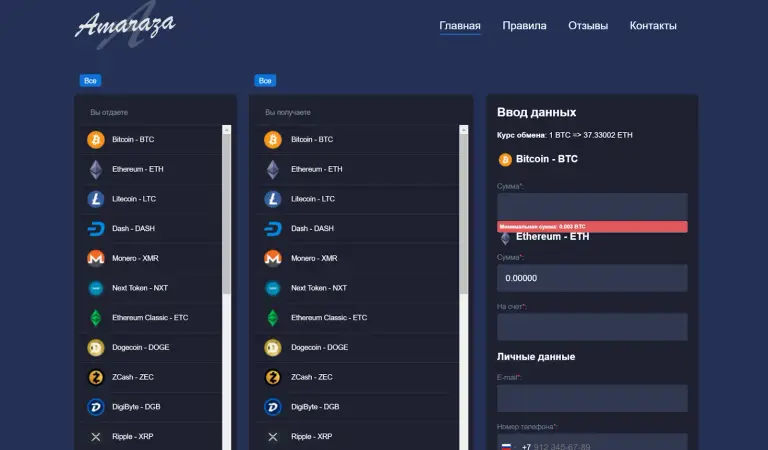Click the 'Все' filter above 'Вы получаете'
The image size is (768, 450).
click(265, 81)
